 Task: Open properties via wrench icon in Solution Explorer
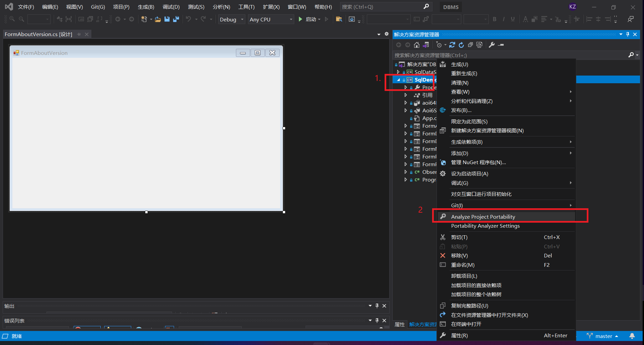[x=492, y=45]
